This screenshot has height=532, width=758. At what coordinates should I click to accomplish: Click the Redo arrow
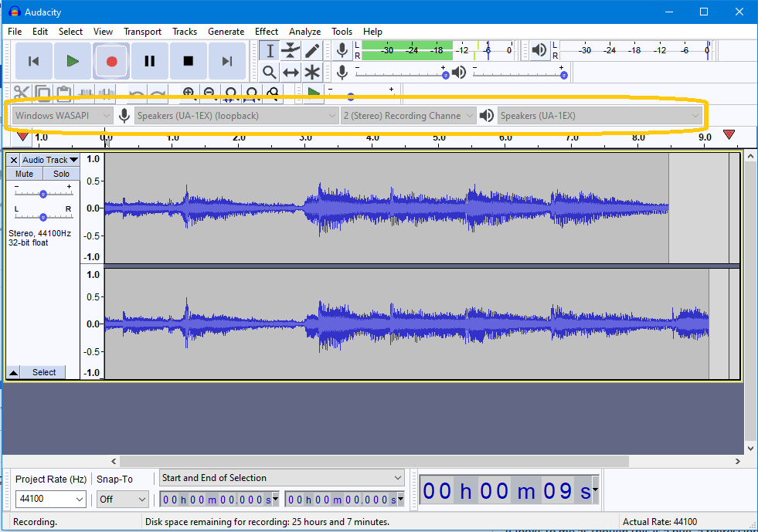[158, 93]
